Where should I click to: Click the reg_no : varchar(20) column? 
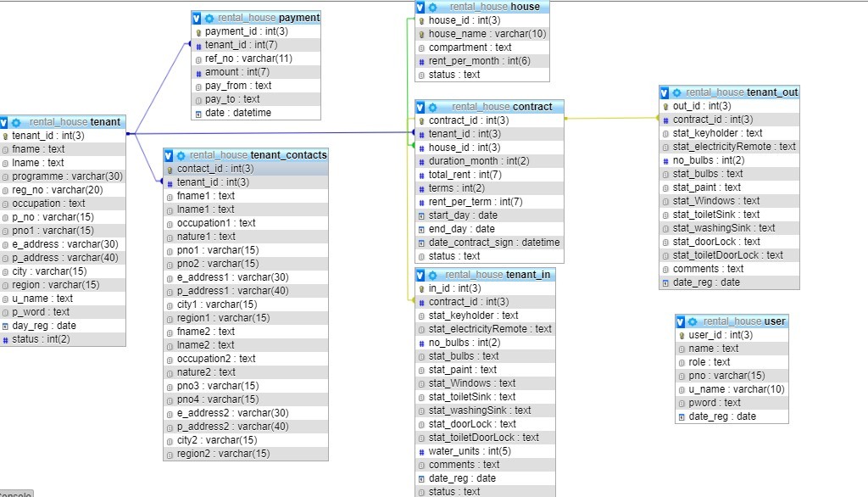click(63, 190)
